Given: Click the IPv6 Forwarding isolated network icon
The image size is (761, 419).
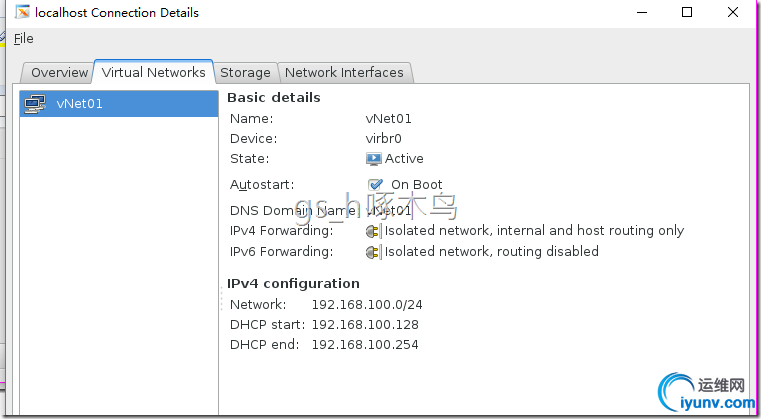Looking at the screenshot, I should (374, 252).
